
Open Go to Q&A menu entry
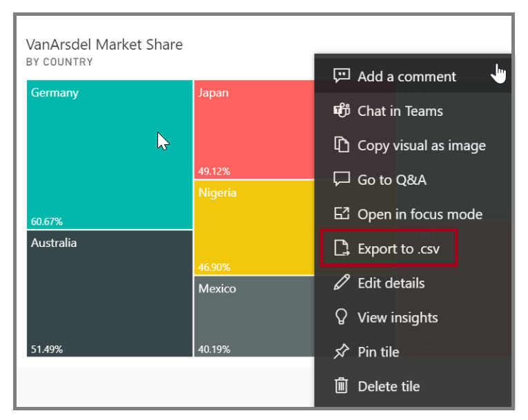(x=413, y=180)
